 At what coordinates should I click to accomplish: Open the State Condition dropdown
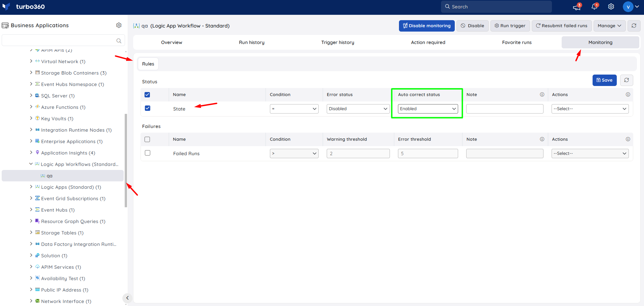pos(294,109)
